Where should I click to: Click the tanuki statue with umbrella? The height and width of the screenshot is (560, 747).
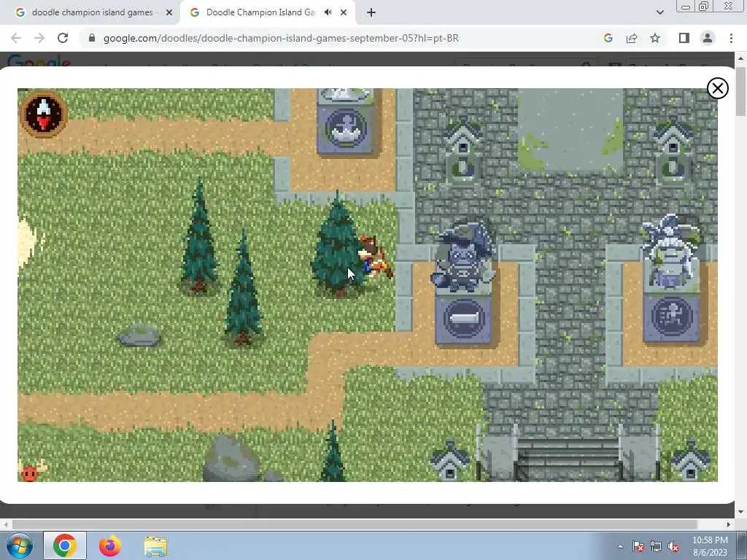tap(462, 257)
